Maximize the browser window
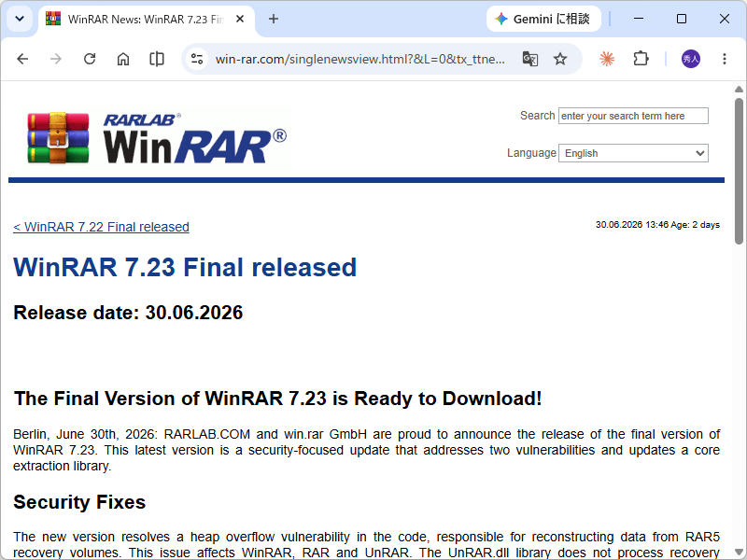The image size is (747, 560). [682, 19]
